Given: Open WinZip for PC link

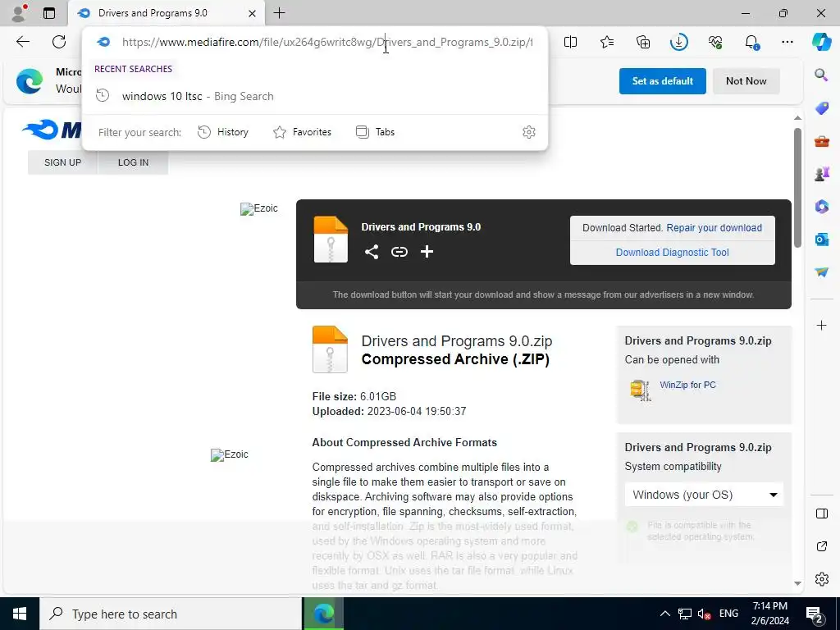Looking at the screenshot, I should [687, 386].
